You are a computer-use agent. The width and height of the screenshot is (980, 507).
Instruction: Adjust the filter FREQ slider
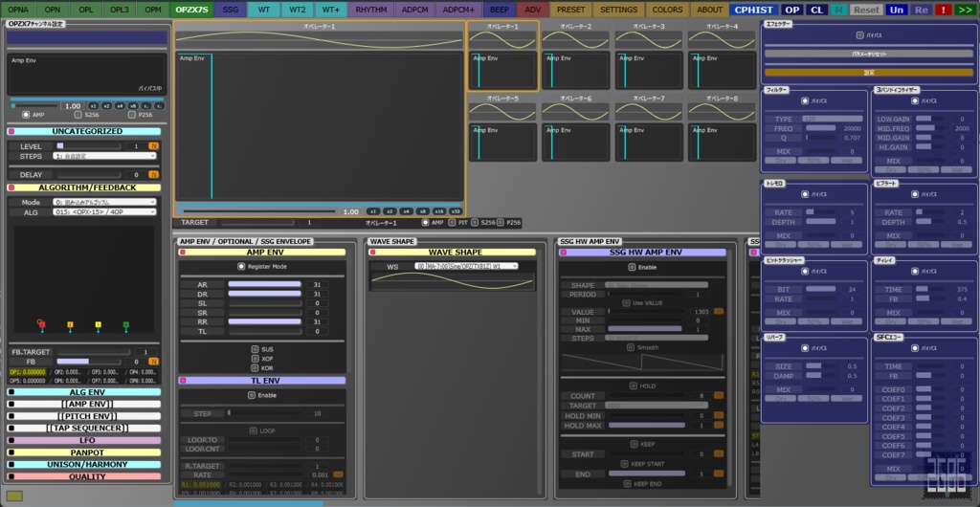tap(820, 128)
